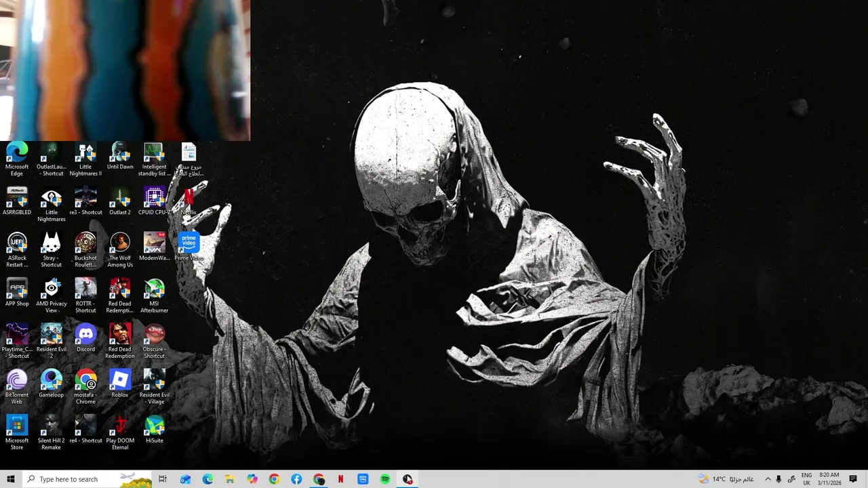Select the HiSuite desktop icon
868x488 pixels.
[155, 429]
